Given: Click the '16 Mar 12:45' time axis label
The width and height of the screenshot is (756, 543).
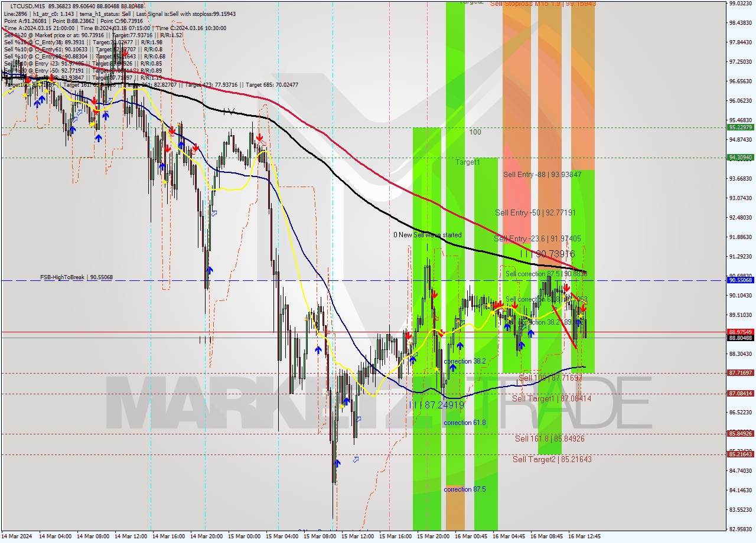Looking at the screenshot, I should click(584, 537).
